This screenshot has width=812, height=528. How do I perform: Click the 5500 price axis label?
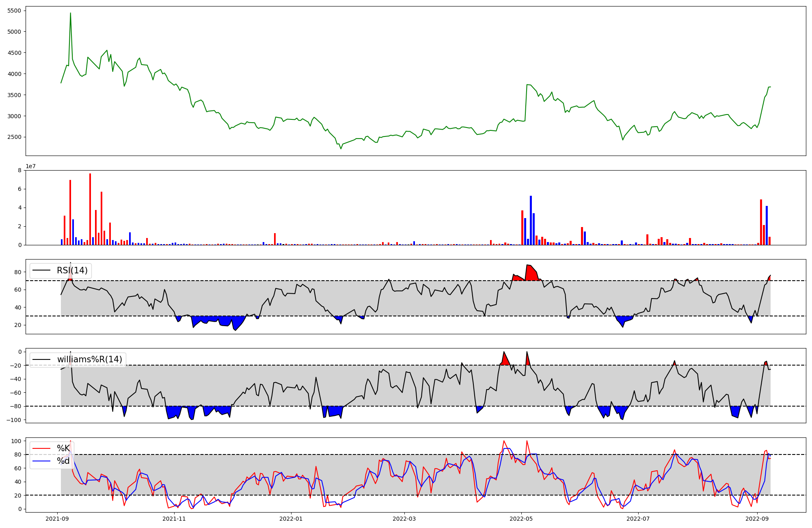(14, 11)
